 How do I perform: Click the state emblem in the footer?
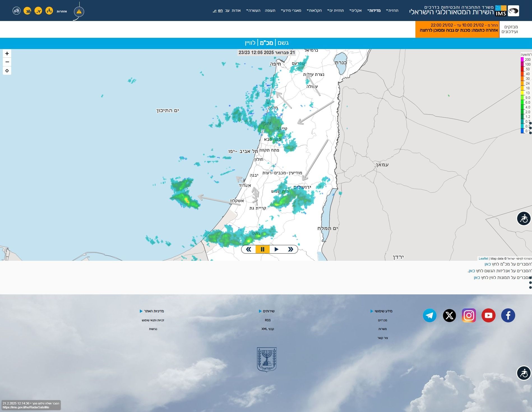click(x=267, y=360)
